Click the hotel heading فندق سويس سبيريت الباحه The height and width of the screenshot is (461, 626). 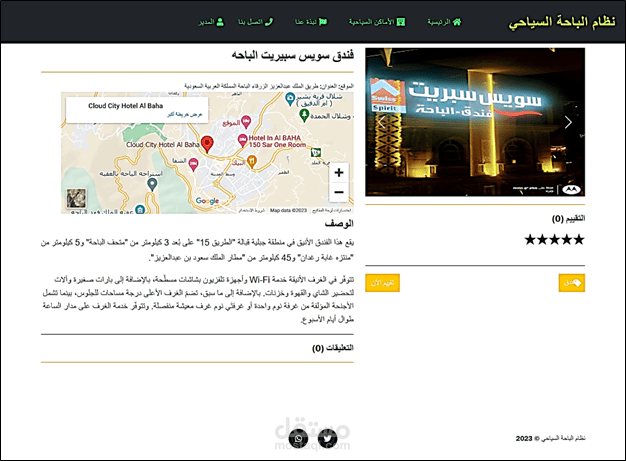click(293, 55)
